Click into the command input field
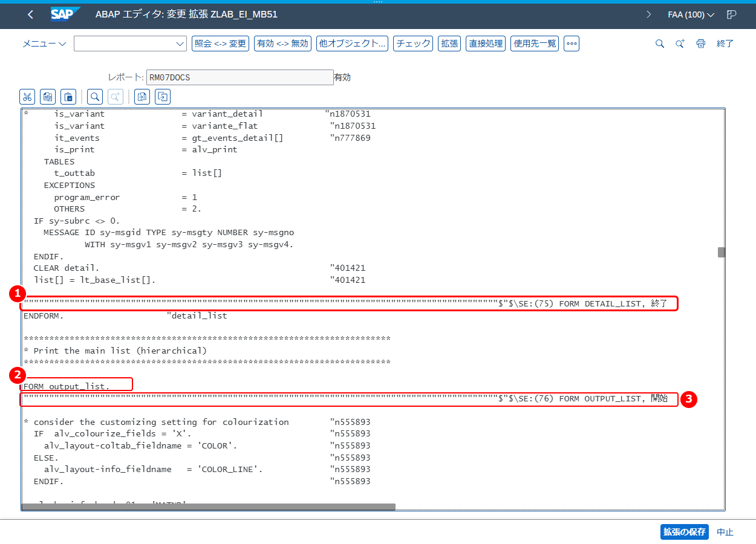 click(x=124, y=44)
